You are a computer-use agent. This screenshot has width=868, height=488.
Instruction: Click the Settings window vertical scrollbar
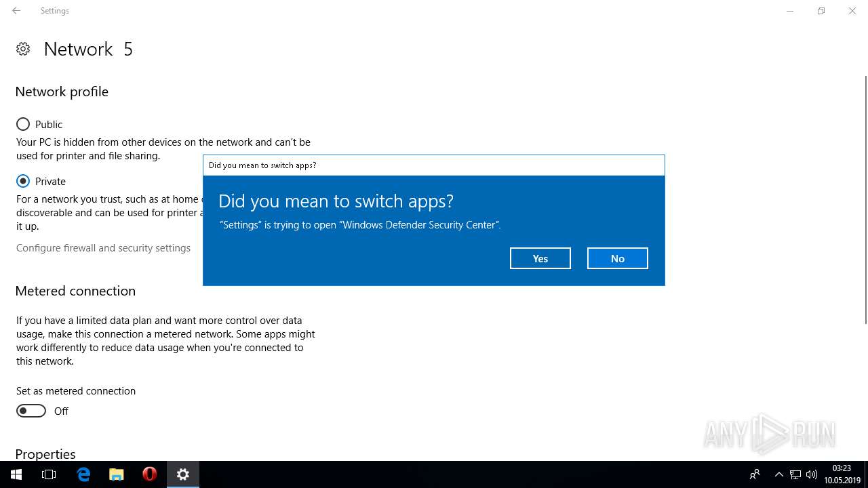[x=865, y=200]
